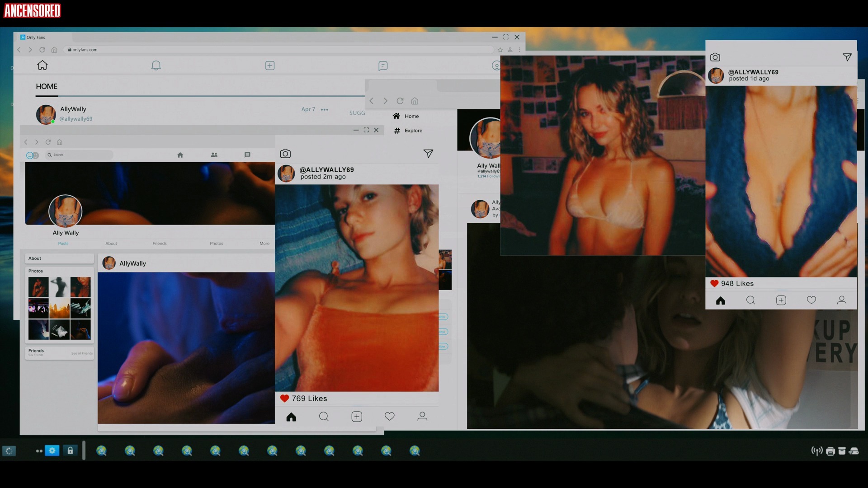Open the browser three-dot menu beside onlyfans.com bar
Image resolution: width=868 pixels, height=488 pixels.
(519, 50)
